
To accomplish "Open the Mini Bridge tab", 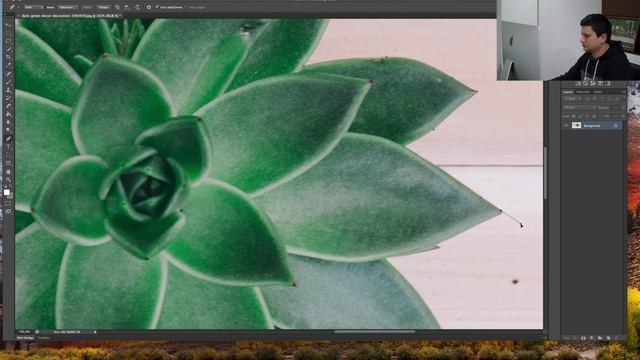I will (25, 338).
